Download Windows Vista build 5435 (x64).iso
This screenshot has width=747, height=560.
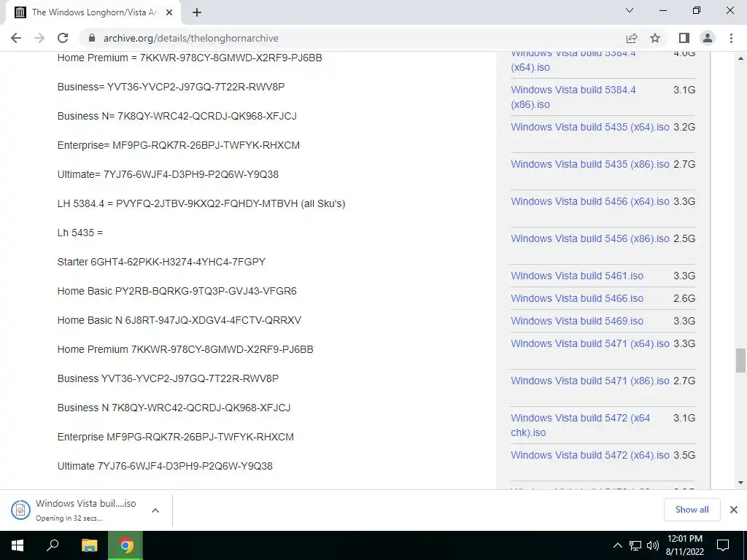coord(589,127)
